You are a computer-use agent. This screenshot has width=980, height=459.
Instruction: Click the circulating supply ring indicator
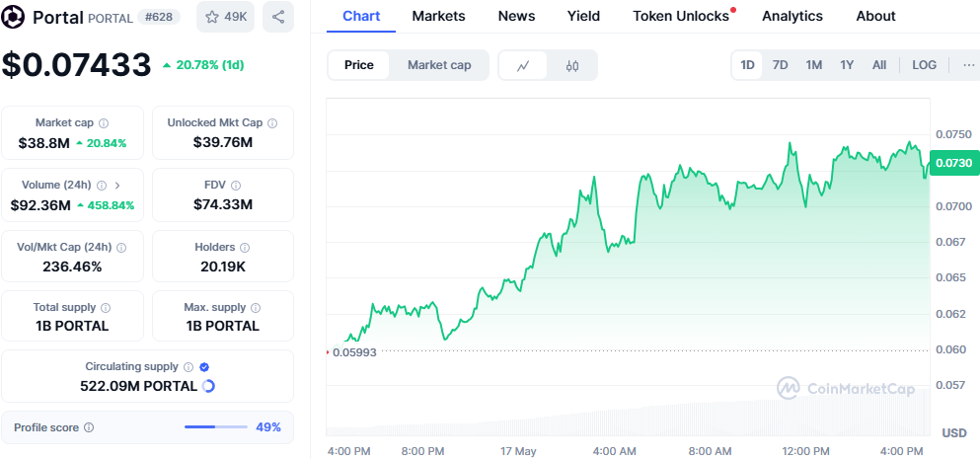coord(209,387)
